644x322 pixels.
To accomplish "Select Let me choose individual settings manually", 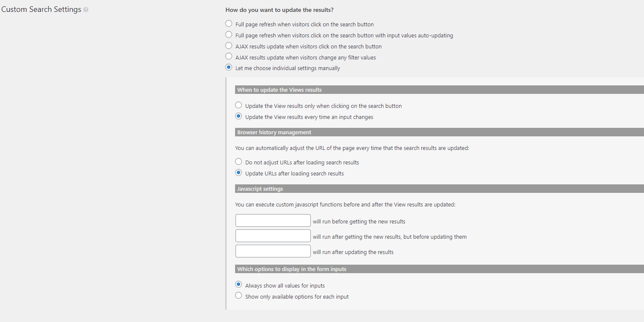I will click(x=229, y=68).
